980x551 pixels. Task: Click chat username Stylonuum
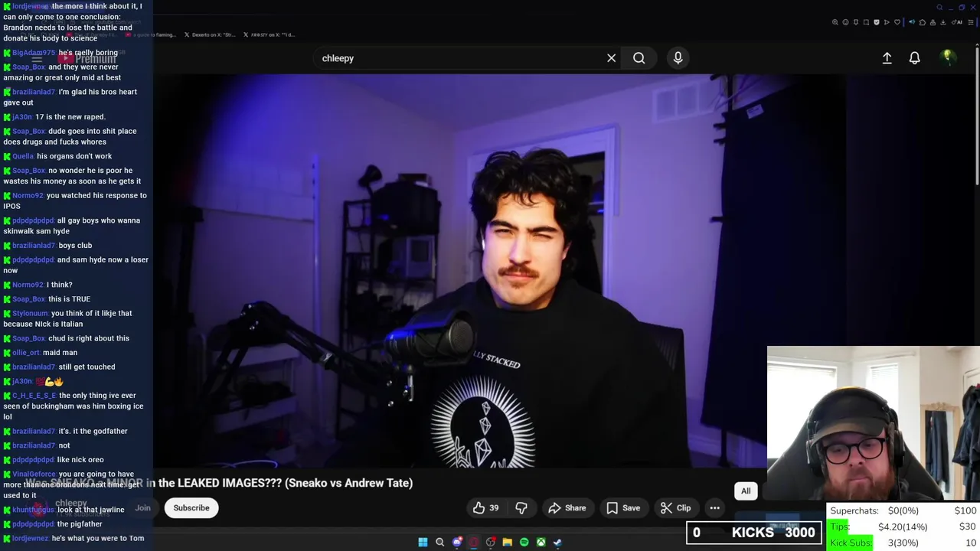[x=30, y=314]
